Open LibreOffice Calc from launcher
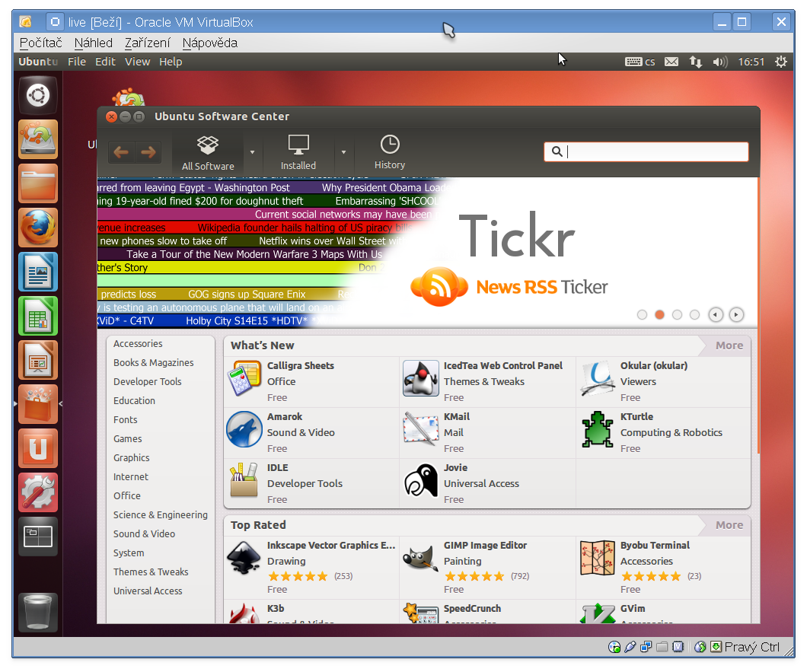Image resolution: width=807 pixels, height=672 pixels. 38,316
